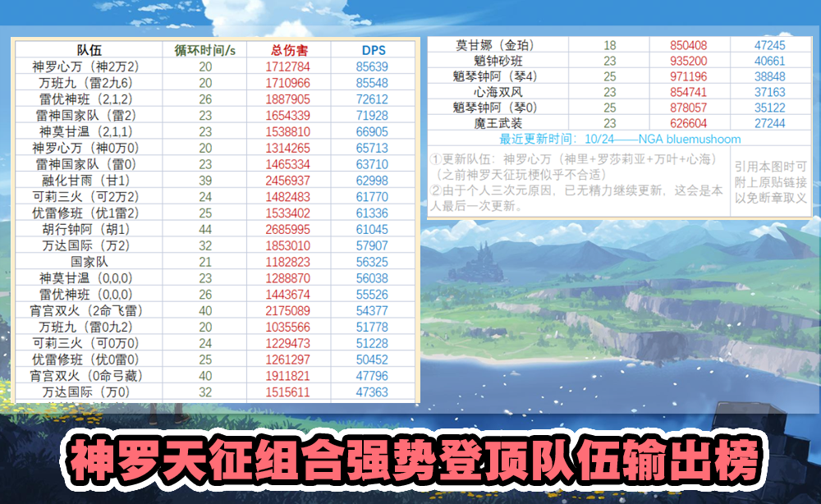This screenshot has width=821, height=504.
Task: Click DPS value 61770
Action: (x=372, y=197)
